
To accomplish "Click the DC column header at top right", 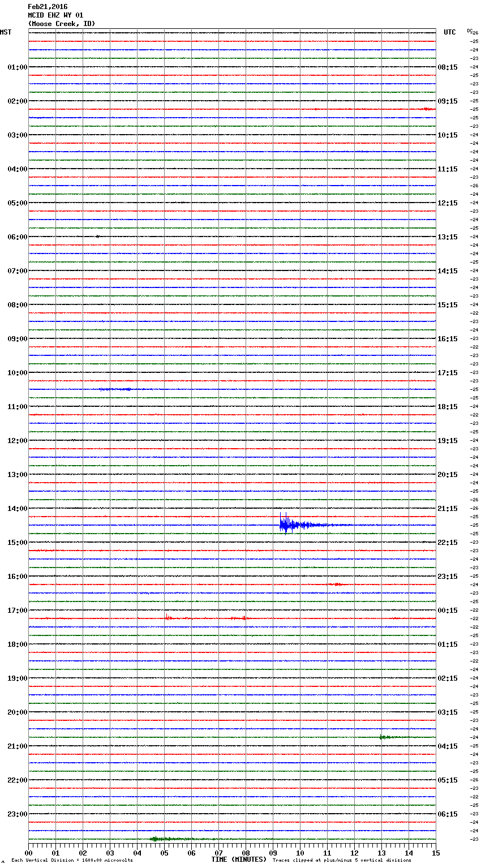I will [x=470, y=31].
